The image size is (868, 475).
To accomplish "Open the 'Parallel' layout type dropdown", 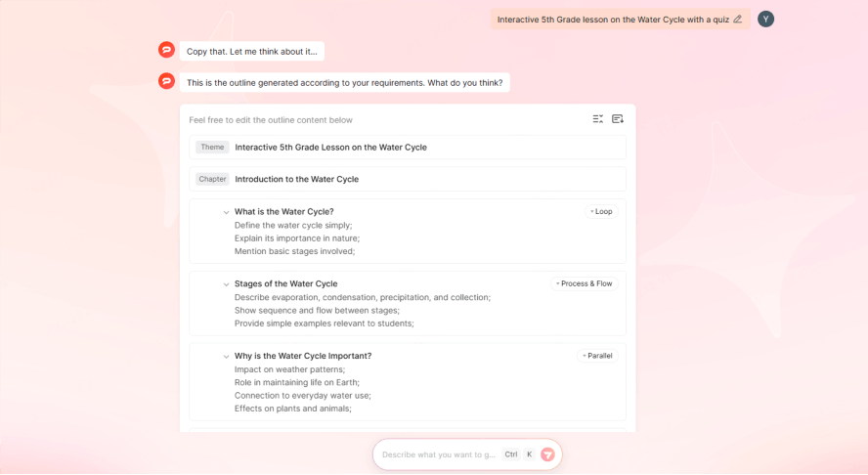I will [x=597, y=356].
